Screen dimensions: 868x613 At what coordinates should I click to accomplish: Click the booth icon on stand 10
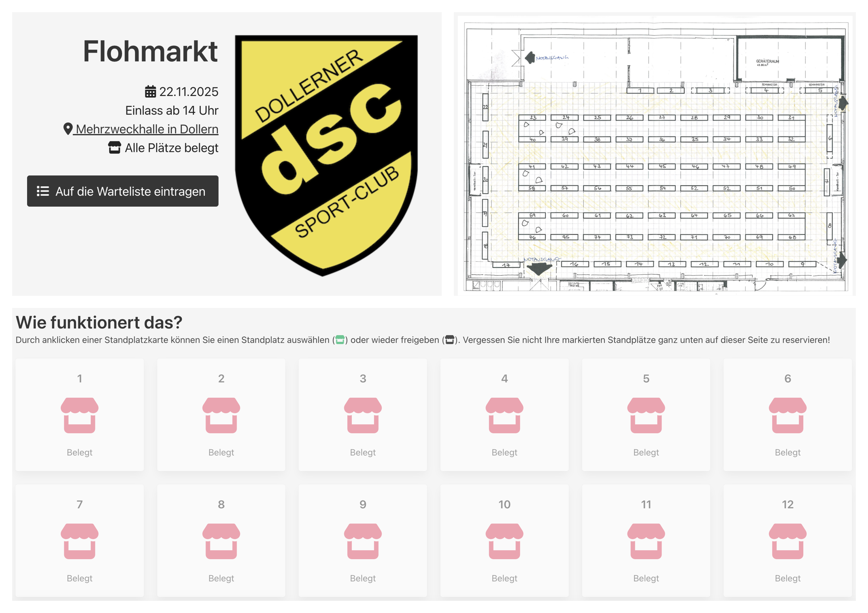point(504,541)
